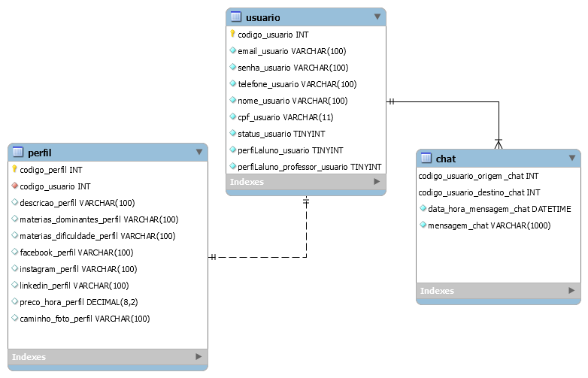Expand the Indexes section of perfil table
This screenshot has height=378, width=588.
(199, 357)
